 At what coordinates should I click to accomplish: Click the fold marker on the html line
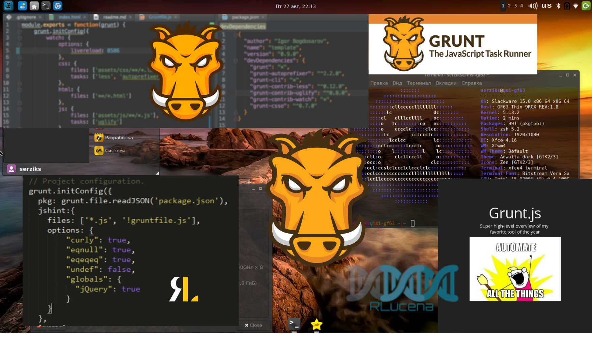click(19, 90)
